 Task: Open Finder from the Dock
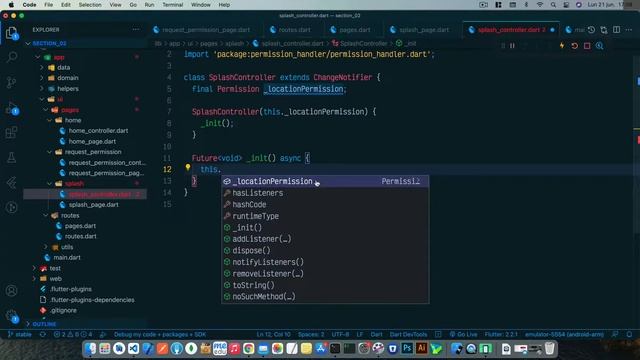coord(91,349)
